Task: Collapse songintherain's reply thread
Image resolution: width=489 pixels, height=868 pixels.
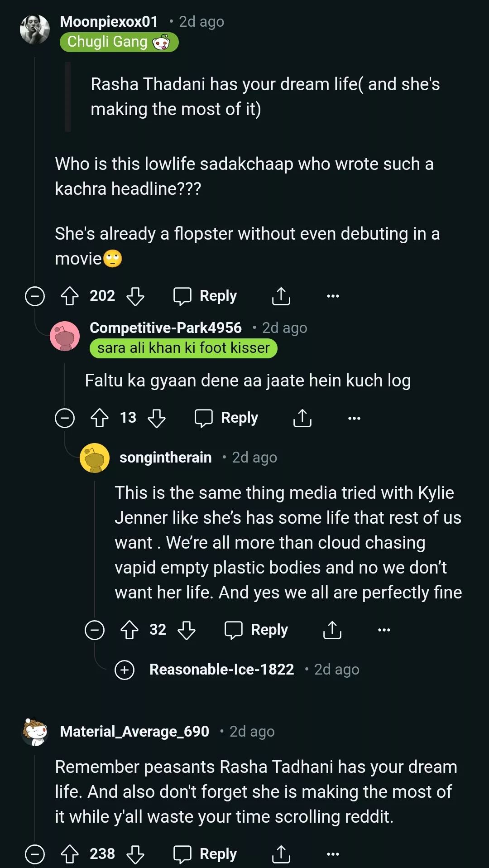Action: tap(95, 630)
